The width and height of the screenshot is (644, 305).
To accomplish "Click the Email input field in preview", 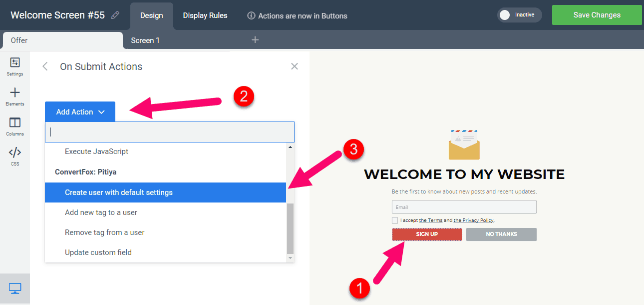I will [x=464, y=207].
